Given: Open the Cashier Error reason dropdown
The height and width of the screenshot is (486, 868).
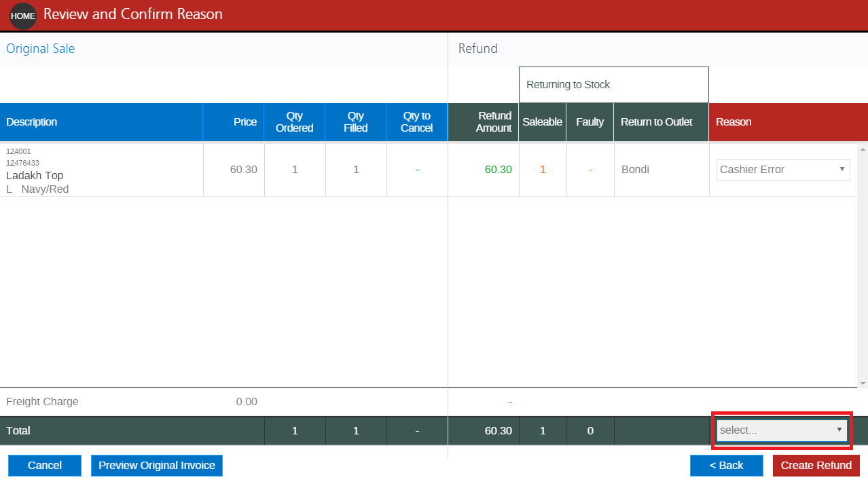Looking at the screenshot, I should click(x=783, y=170).
